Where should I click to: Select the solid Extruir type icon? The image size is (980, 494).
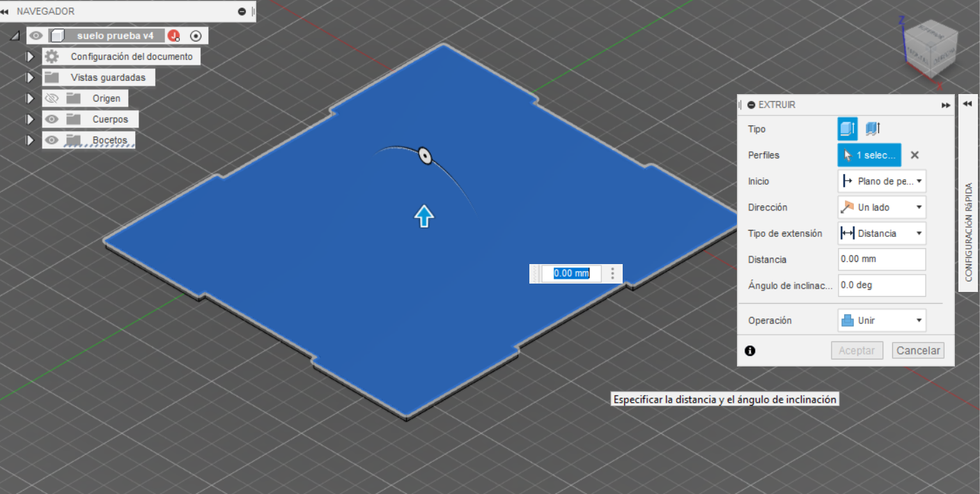(848, 128)
